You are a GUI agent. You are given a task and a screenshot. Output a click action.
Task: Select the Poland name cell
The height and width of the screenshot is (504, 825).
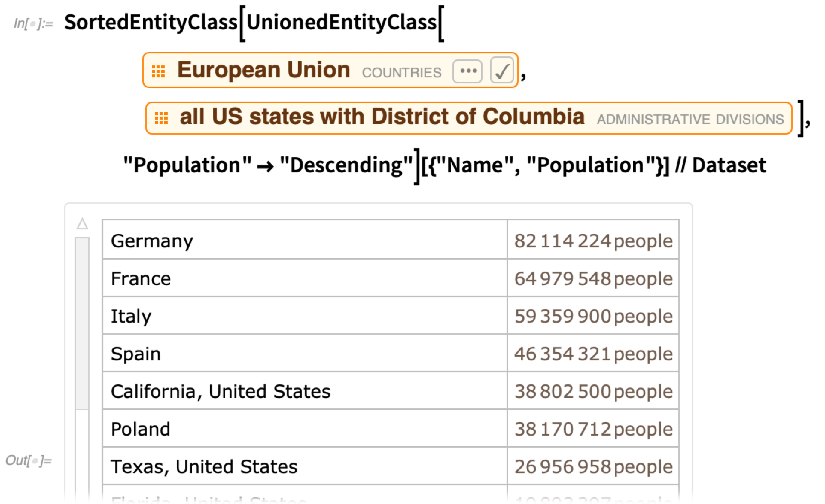tap(140, 429)
